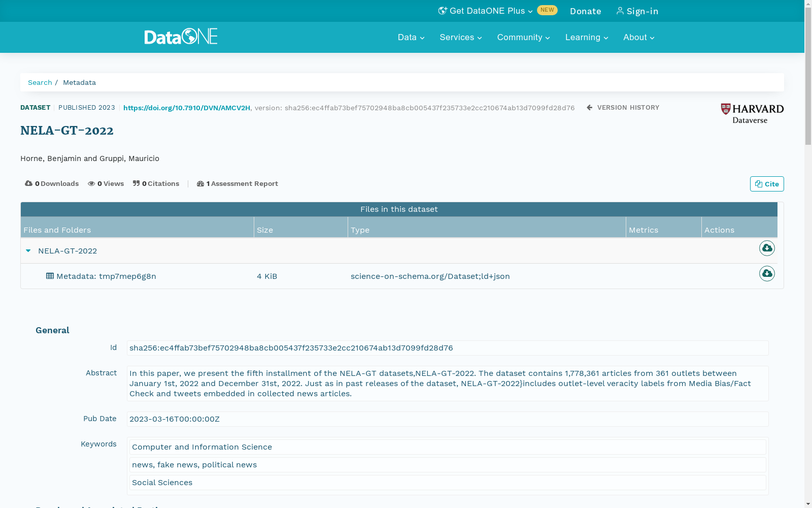Click the views eye icon
Image resolution: width=812 pixels, height=508 pixels.
pos(91,183)
